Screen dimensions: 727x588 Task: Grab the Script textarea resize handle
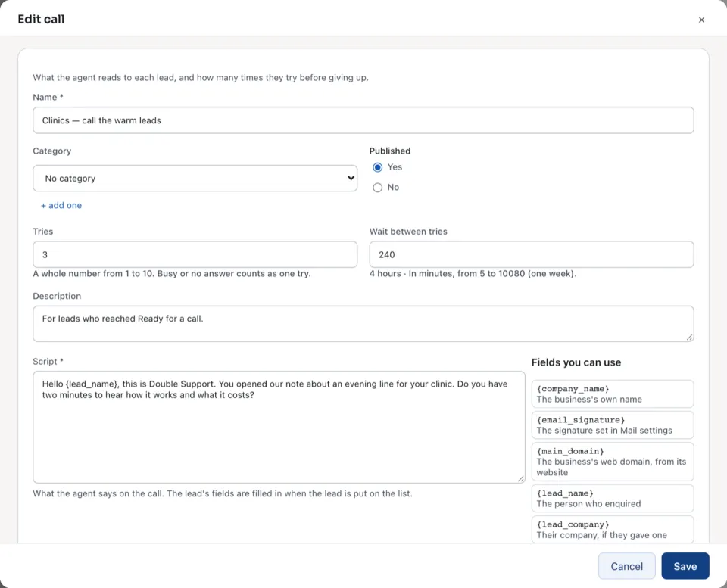[x=521, y=478]
